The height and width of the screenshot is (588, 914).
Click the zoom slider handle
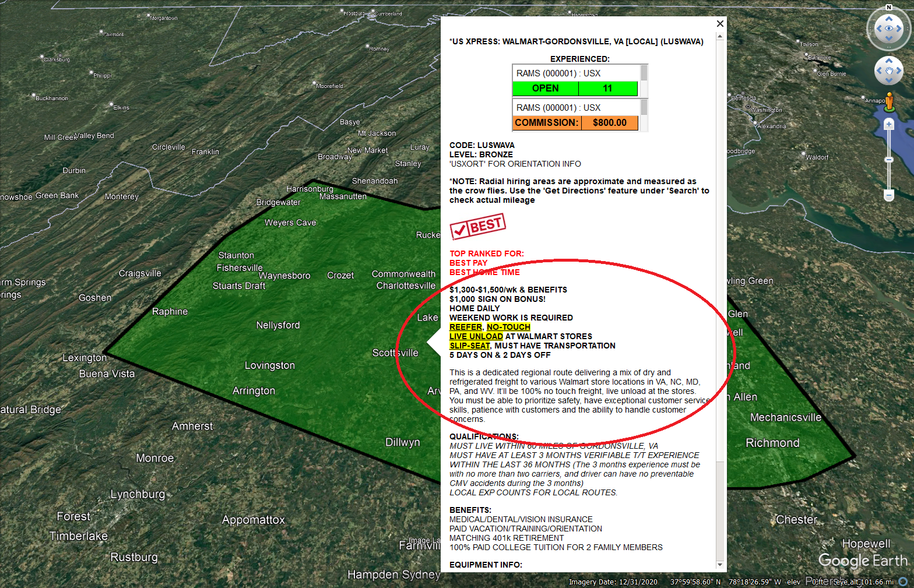(x=889, y=160)
